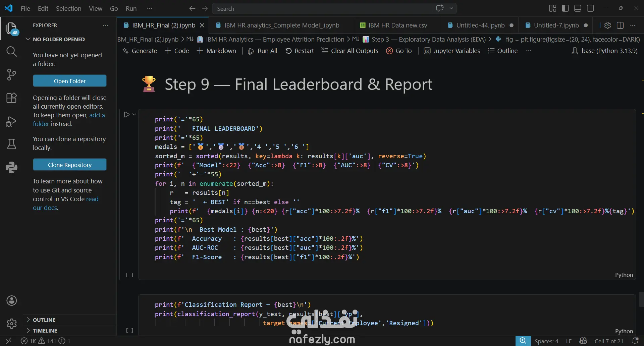Clear All Outputs of notebook
This screenshot has width=644, height=346.
coord(350,51)
